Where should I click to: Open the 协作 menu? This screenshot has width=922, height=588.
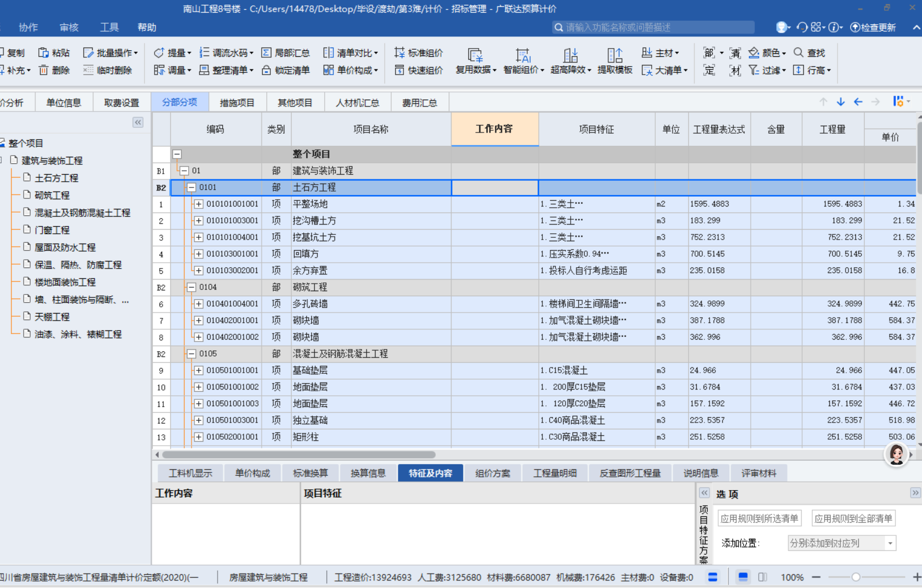click(28, 27)
